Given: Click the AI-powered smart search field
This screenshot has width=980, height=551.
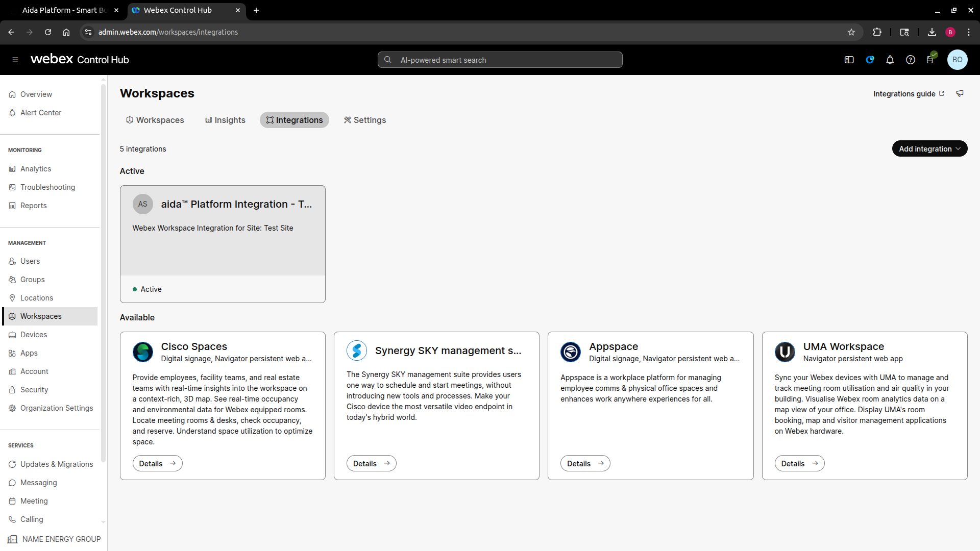Looking at the screenshot, I should [x=499, y=60].
